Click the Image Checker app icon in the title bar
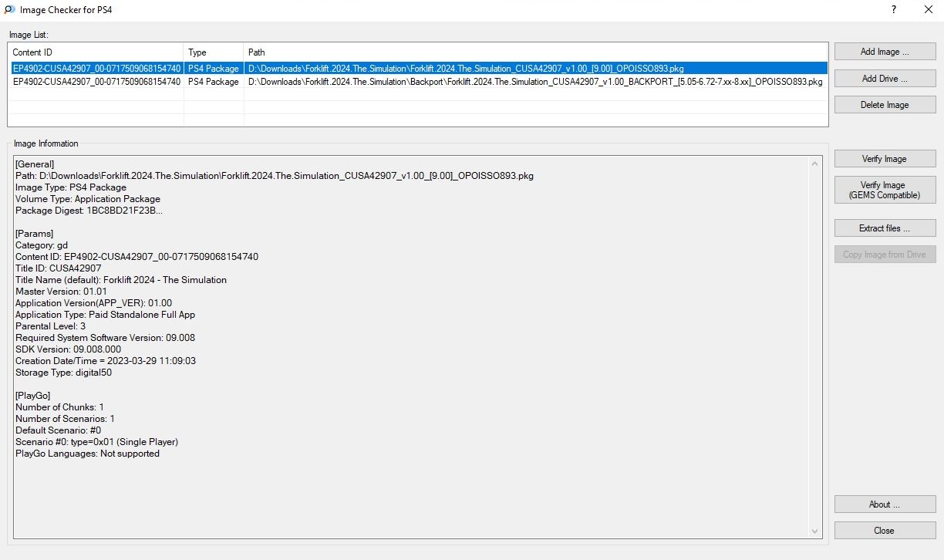This screenshot has height=560, width=944. [8, 10]
